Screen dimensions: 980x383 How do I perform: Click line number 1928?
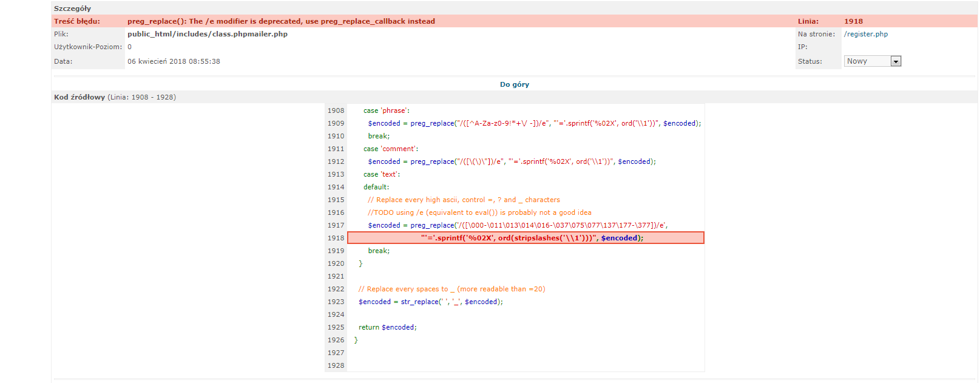[x=336, y=365]
